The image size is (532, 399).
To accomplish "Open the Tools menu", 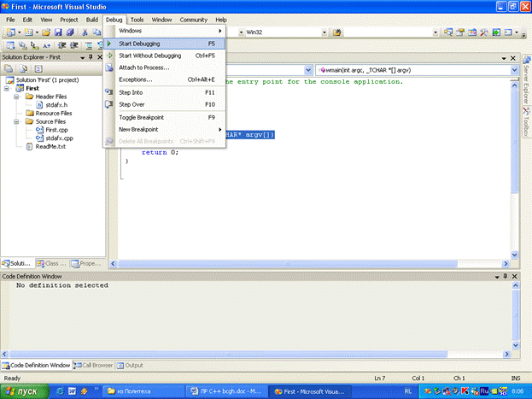I will (x=137, y=20).
